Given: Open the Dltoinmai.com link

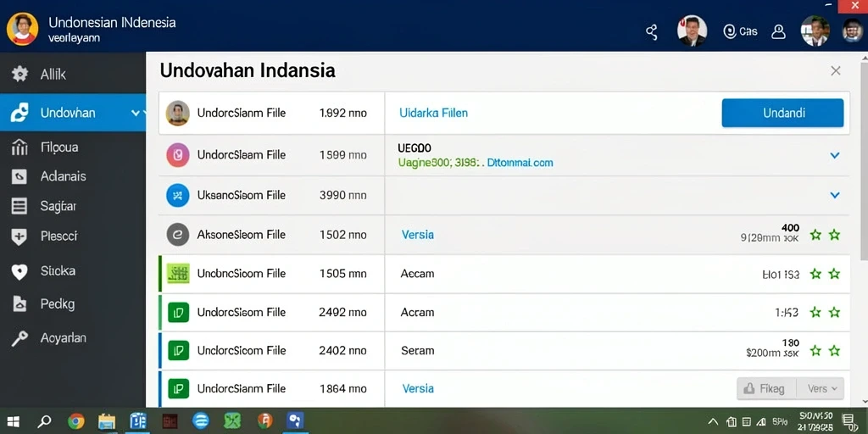Looking at the screenshot, I should coord(520,163).
